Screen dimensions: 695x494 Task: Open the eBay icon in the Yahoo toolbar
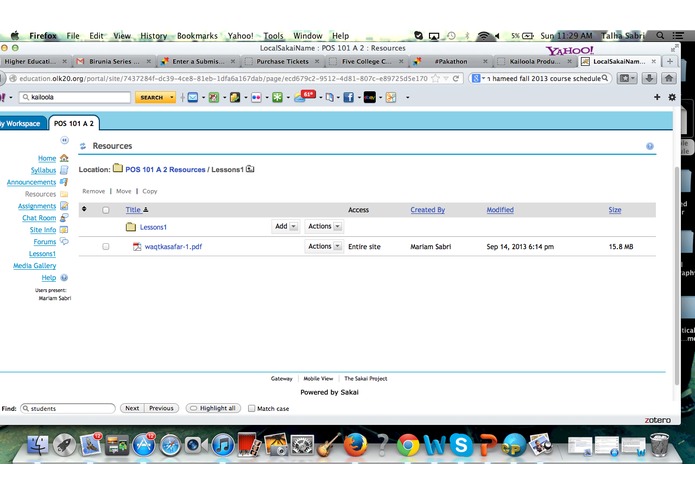(370, 97)
